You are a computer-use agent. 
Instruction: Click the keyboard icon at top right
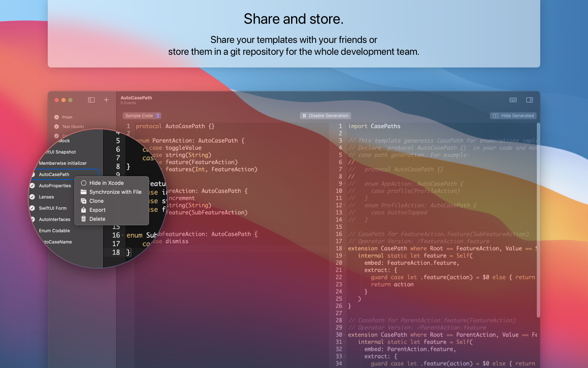point(513,100)
